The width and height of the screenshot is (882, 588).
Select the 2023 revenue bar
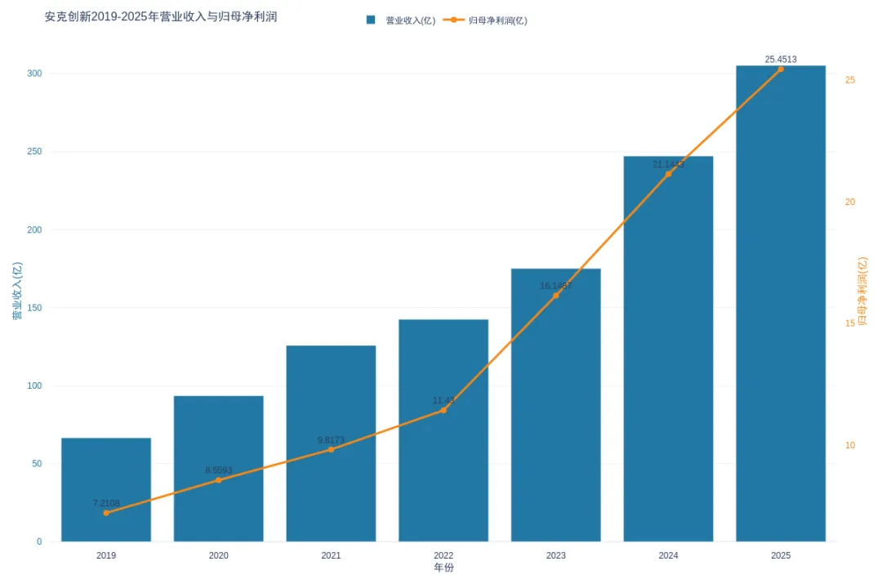(556, 405)
